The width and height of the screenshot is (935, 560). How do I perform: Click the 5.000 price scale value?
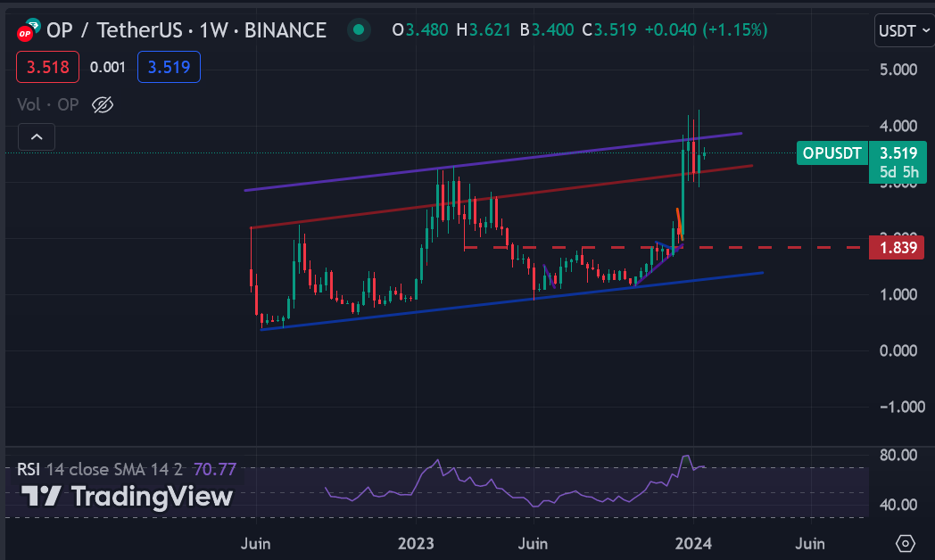pos(898,69)
